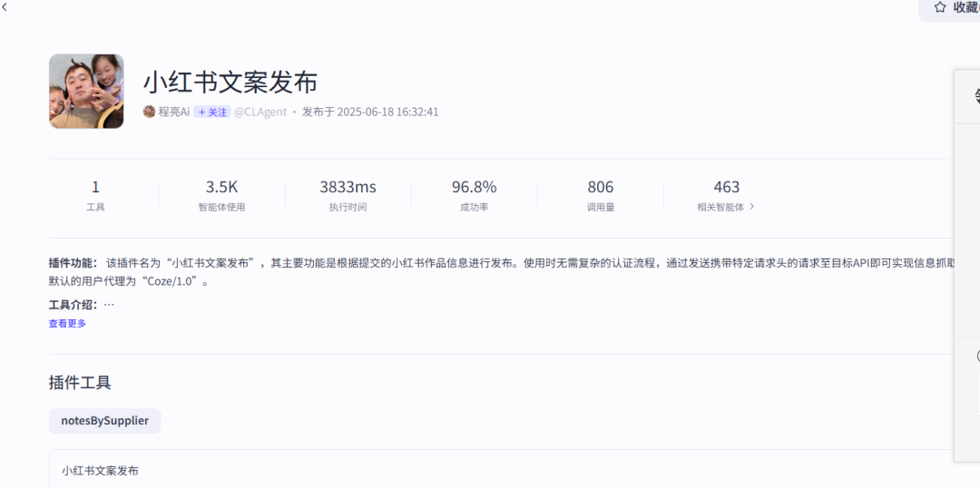Expand 相关智能体 related agents chevron
The height and width of the screenshot is (488, 980).
pos(751,206)
